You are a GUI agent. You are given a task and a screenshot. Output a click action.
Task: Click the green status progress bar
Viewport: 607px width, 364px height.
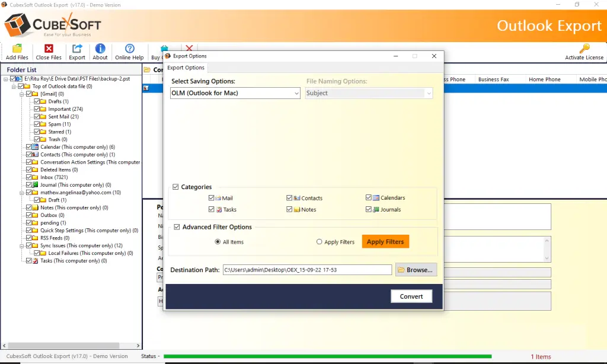(327, 356)
